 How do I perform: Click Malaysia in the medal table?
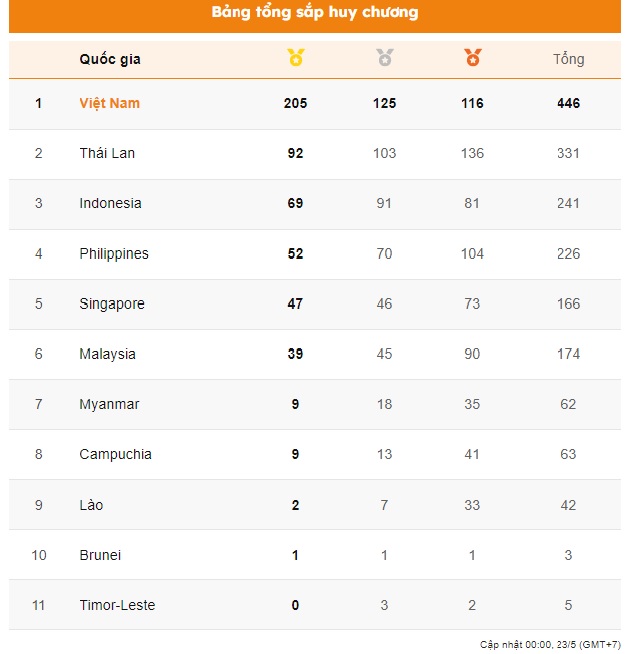point(107,354)
